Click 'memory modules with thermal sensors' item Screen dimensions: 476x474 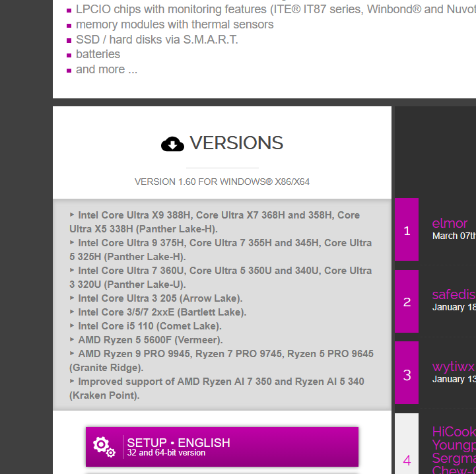(174, 24)
